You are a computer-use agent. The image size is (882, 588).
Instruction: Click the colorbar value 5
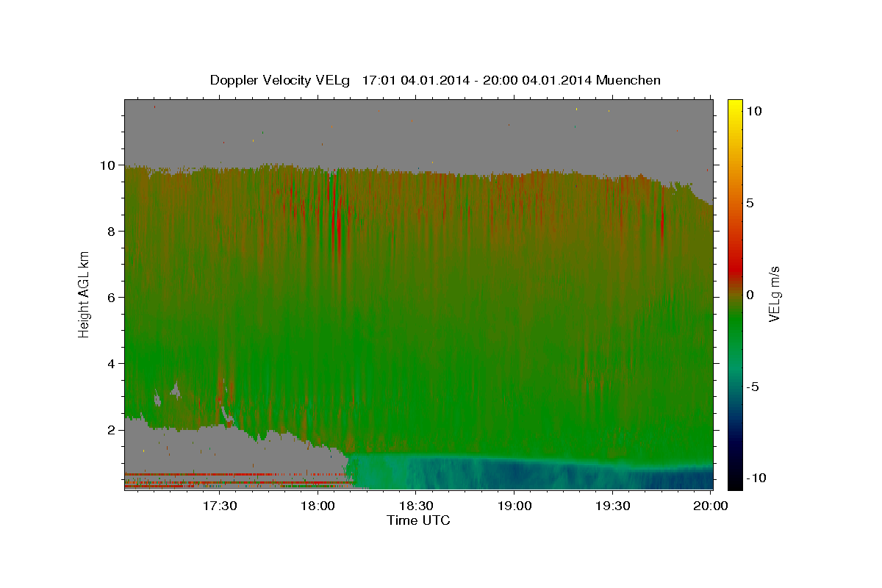[750, 203]
